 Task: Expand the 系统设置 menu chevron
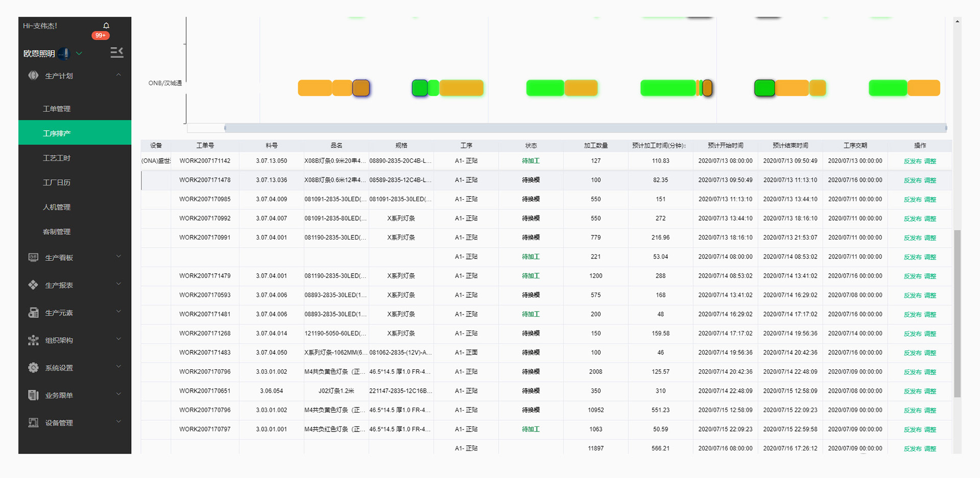118,367
